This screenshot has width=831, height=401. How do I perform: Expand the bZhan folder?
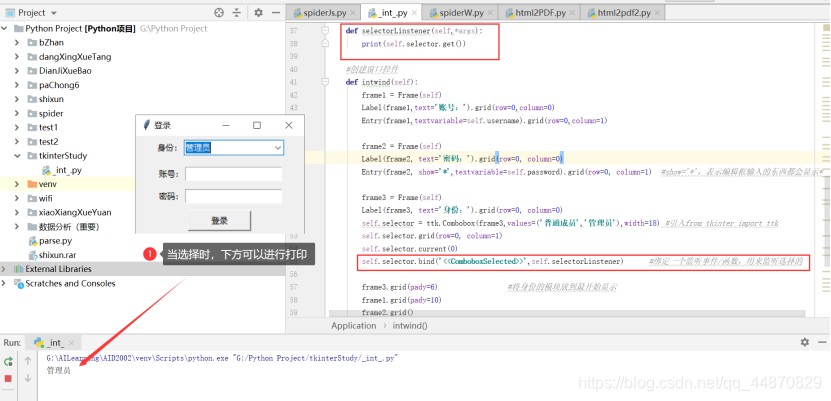click(17, 42)
